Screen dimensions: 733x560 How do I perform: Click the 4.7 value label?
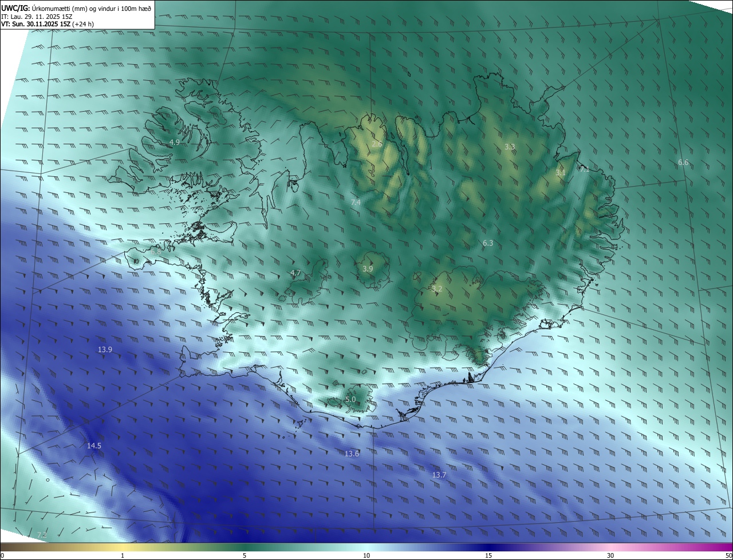click(x=295, y=273)
